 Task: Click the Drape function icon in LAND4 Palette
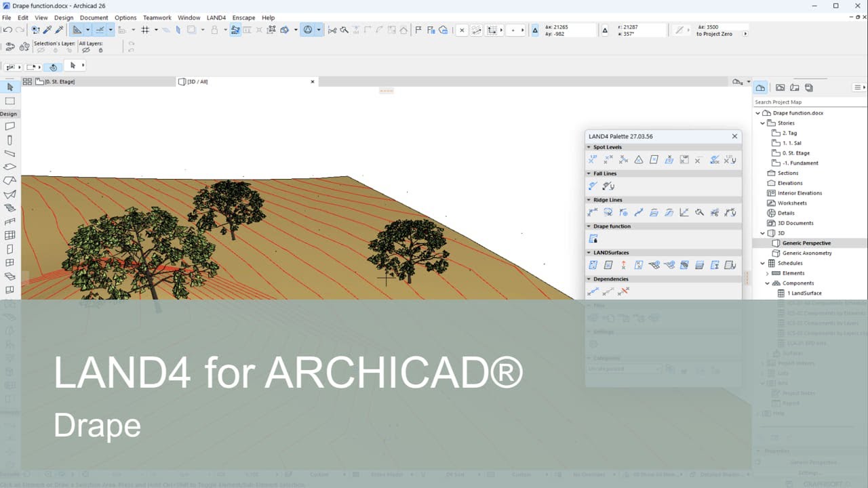tap(593, 239)
